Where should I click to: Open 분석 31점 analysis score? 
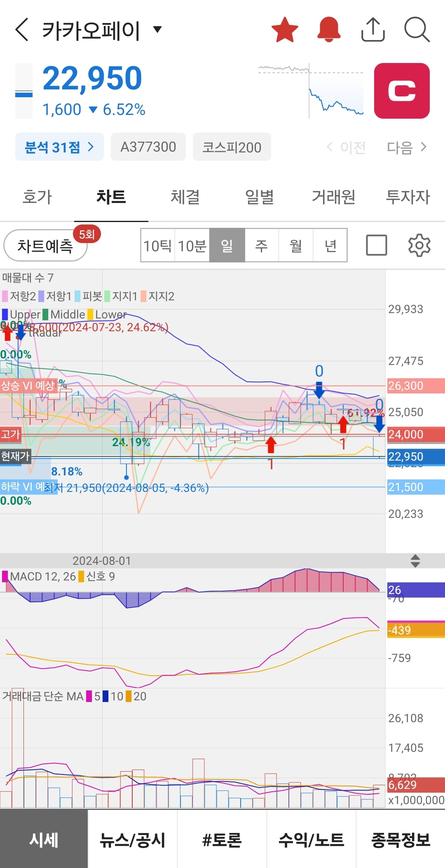point(59,147)
